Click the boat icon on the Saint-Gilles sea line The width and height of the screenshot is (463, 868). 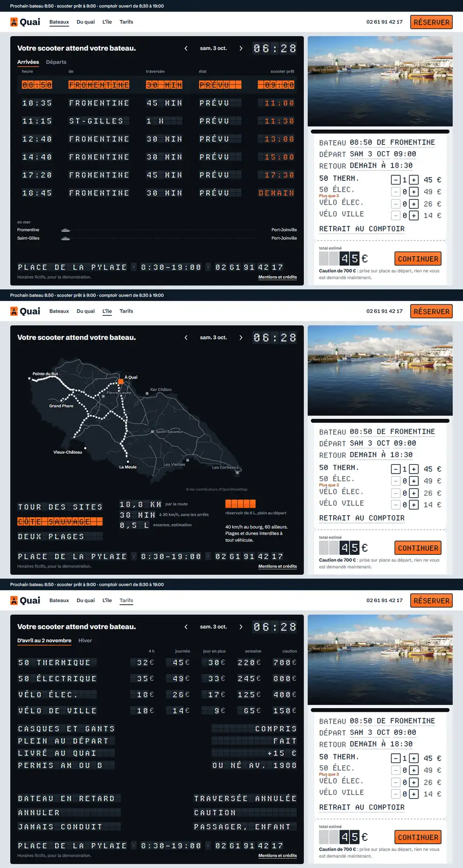[65, 238]
